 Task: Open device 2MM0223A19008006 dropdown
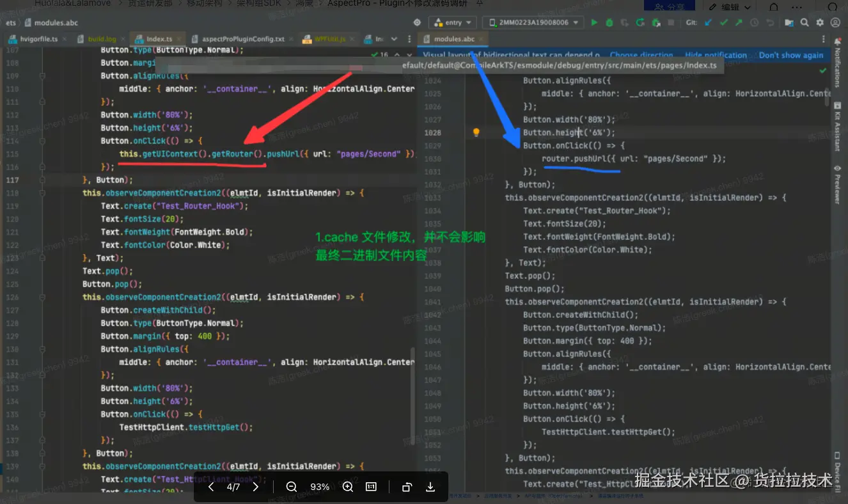tap(533, 22)
